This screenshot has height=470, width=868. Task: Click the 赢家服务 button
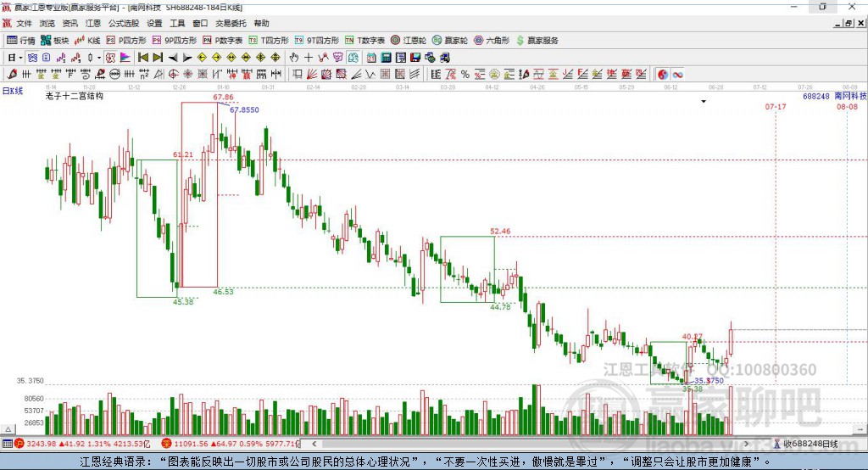tap(537, 41)
